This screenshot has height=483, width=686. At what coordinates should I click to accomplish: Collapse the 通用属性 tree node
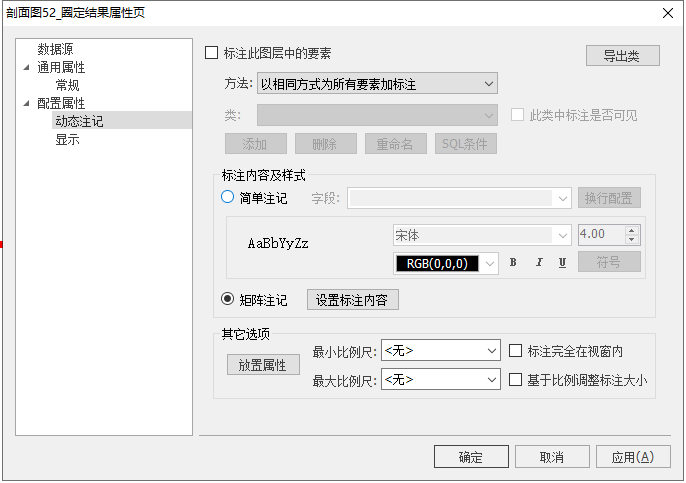point(27,67)
